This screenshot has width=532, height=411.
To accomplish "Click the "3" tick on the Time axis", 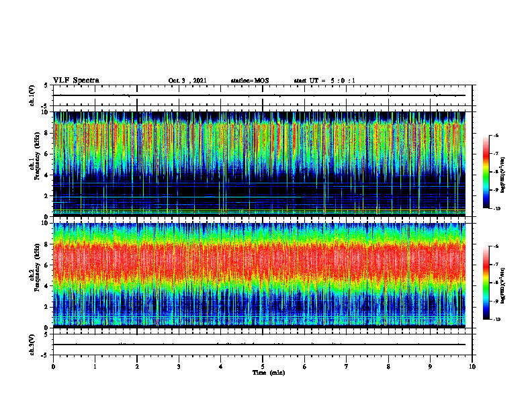I will (179, 367).
